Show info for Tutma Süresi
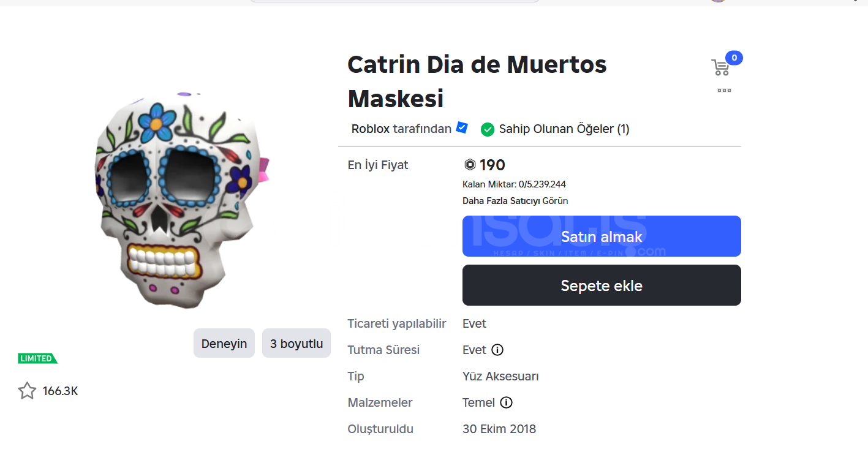 click(497, 350)
